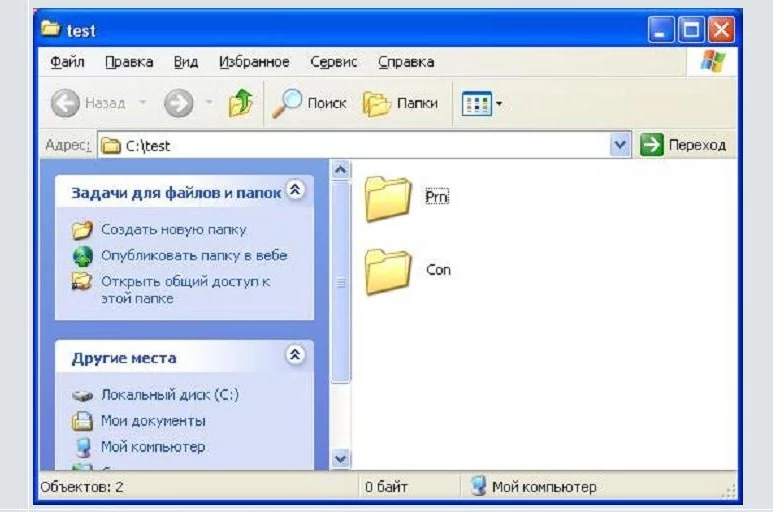Screen dimensions: 773x512
Task: Click the Prn folder name label
Action: [x=437, y=197]
